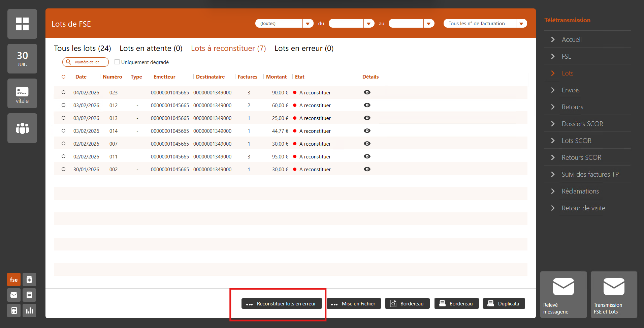
Task: Click Reconstituer lots en erreur button
Action: click(x=282, y=303)
